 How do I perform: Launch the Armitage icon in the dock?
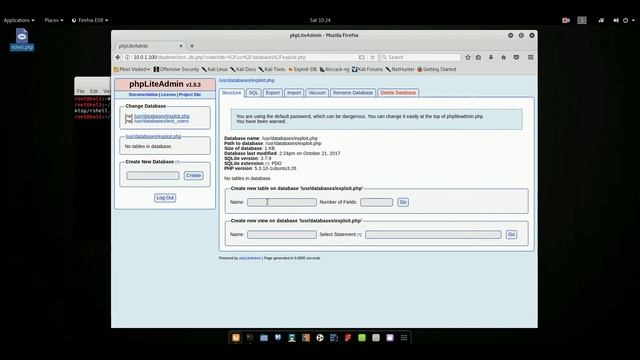(292, 338)
